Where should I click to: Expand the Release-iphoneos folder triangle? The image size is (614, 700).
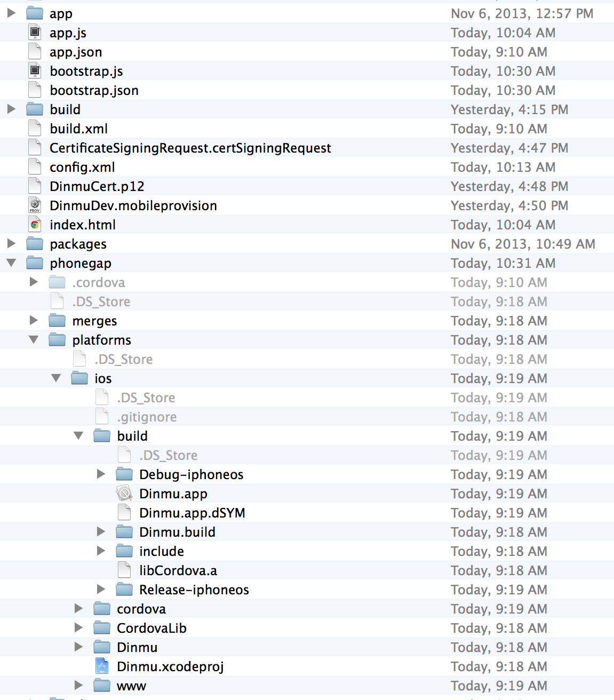coord(101,590)
